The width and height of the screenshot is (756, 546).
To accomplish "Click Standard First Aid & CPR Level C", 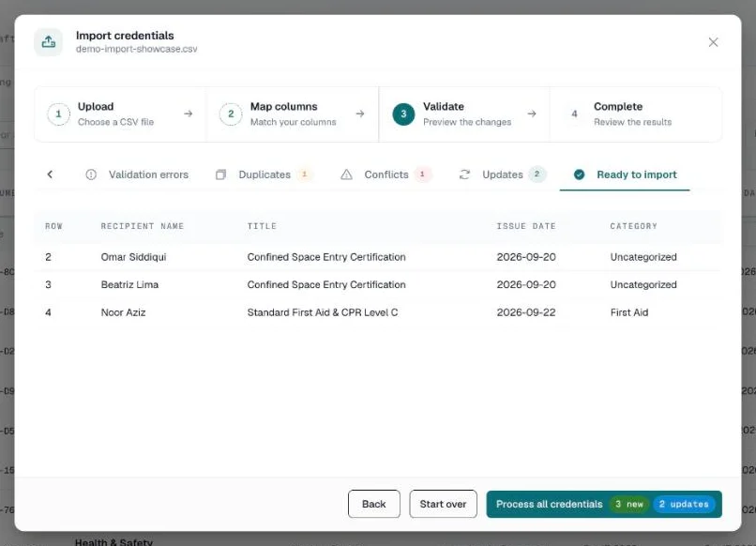I will pyautogui.click(x=323, y=312).
